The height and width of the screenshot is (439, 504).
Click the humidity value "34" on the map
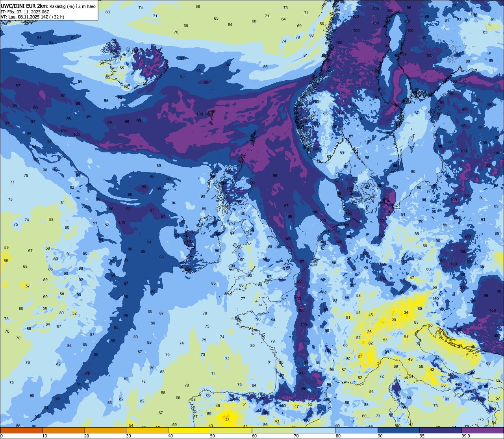coord(406,313)
